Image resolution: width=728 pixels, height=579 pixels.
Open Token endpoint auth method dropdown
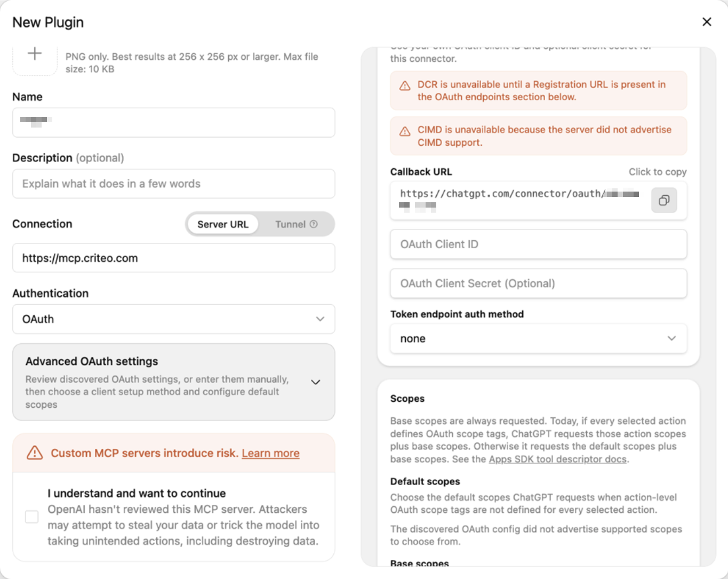pyautogui.click(x=539, y=338)
